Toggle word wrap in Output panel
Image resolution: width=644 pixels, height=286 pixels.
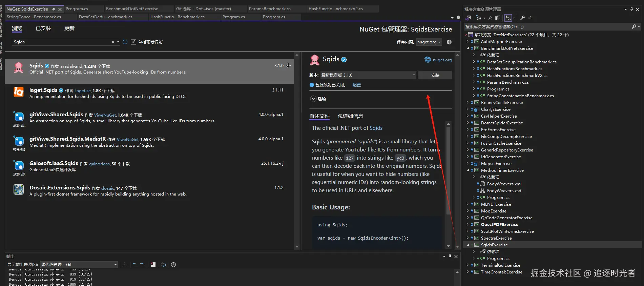pyautogui.click(x=163, y=265)
